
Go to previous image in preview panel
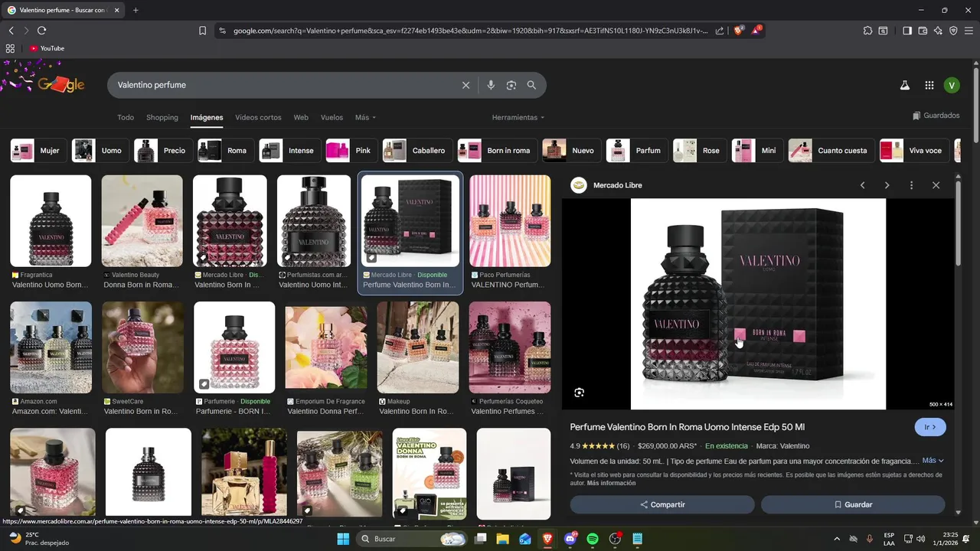pos(862,185)
